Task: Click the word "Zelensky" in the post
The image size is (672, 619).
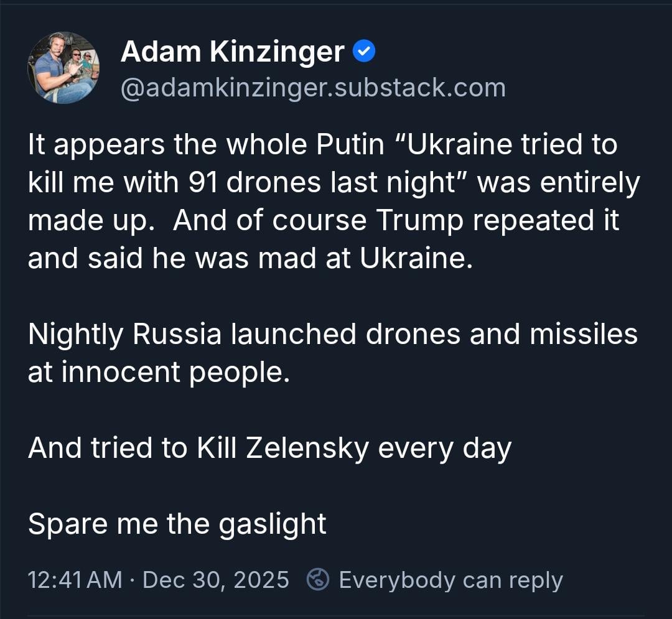Action: coord(307,448)
